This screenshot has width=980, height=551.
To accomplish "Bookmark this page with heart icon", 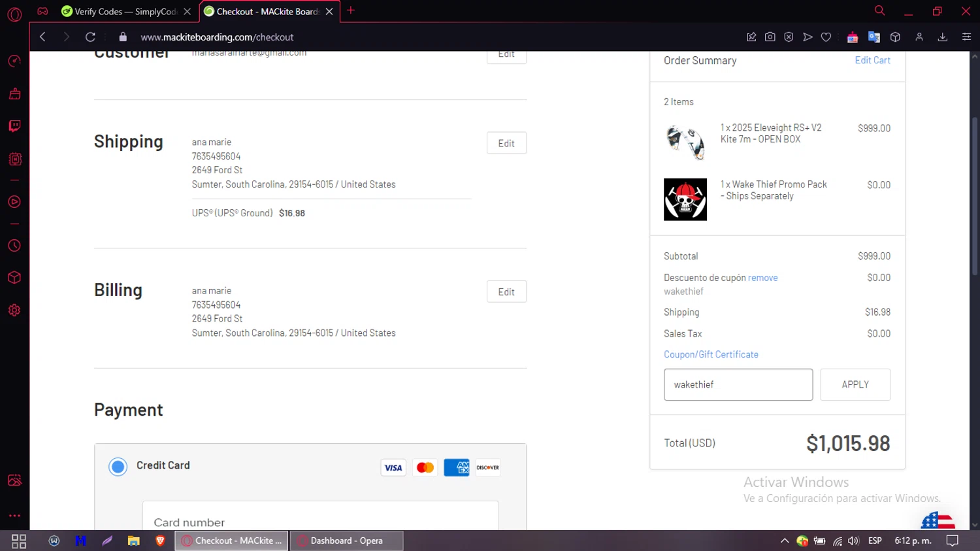I will (826, 37).
